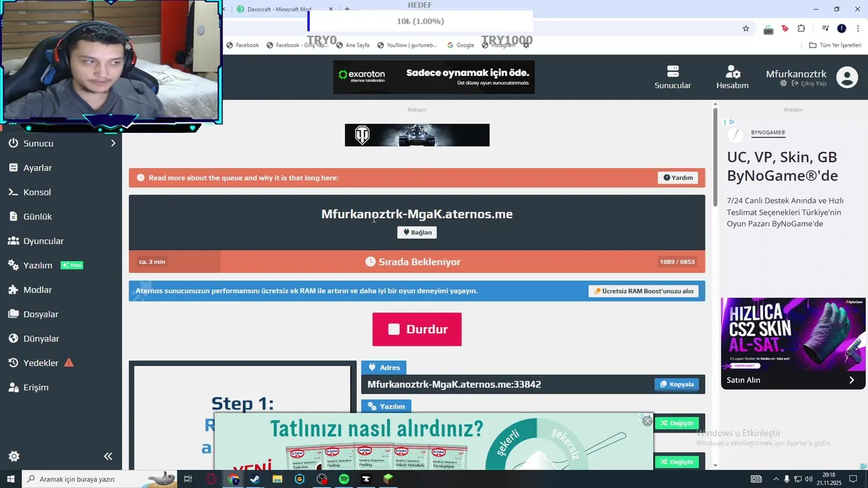
Task: Click the Chrome profile avatar
Action: (x=842, y=28)
